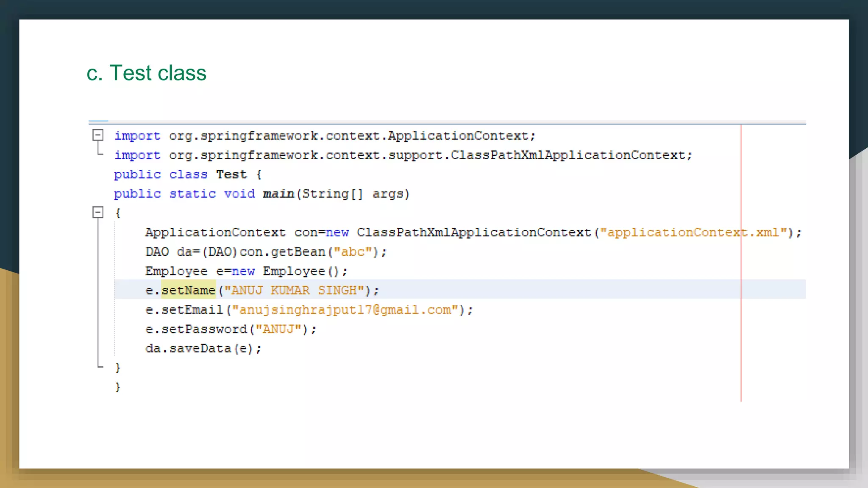Screen dimensions: 868x488
Task: Click the 'static' keyword in main signature
Action: coord(192,194)
